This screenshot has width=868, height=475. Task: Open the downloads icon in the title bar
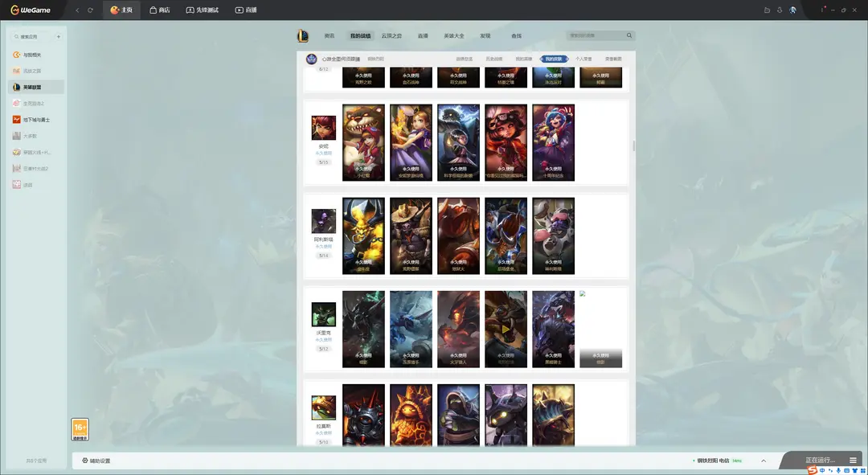click(780, 10)
